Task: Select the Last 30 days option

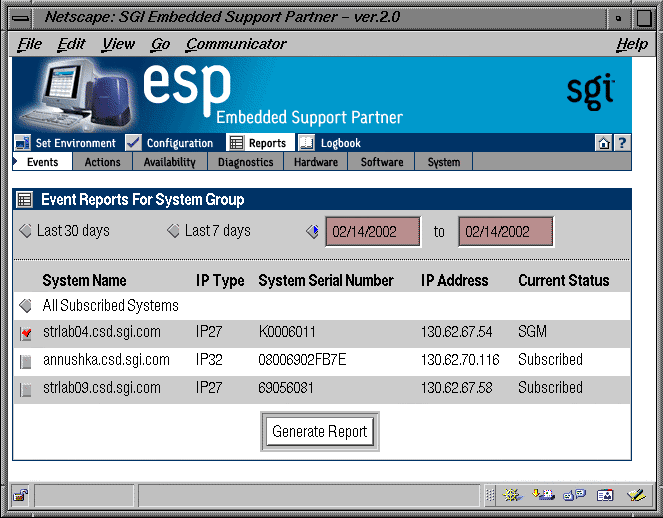Action: pyautogui.click(x=26, y=231)
